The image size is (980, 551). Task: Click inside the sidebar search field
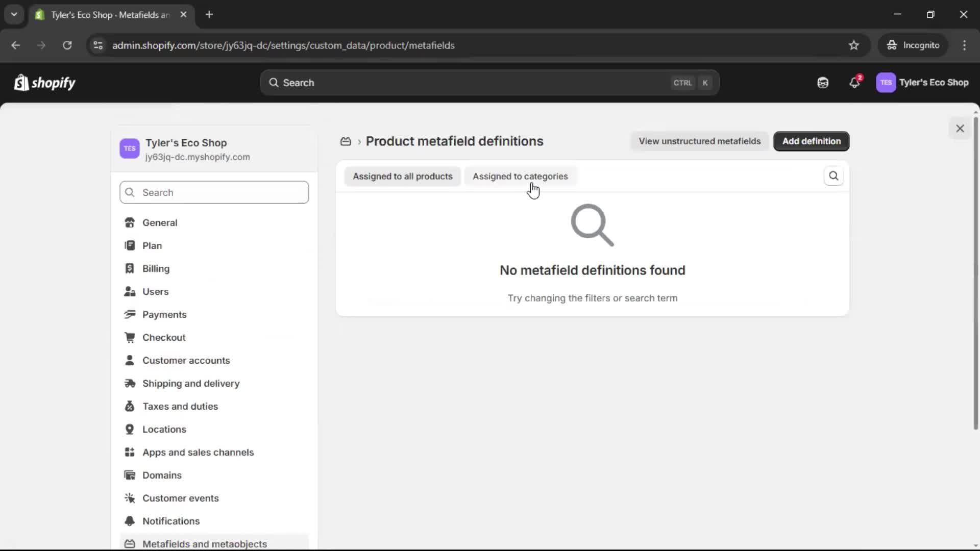tap(214, 192)
